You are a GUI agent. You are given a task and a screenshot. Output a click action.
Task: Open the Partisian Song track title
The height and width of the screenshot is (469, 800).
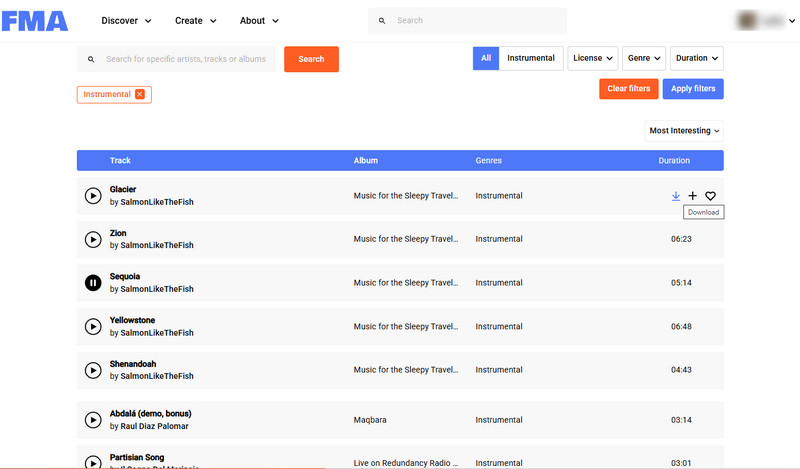point(137,458)
